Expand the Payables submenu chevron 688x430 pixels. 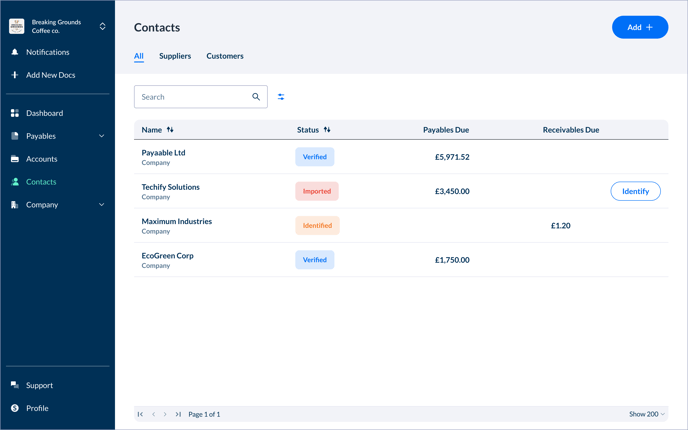102,136
